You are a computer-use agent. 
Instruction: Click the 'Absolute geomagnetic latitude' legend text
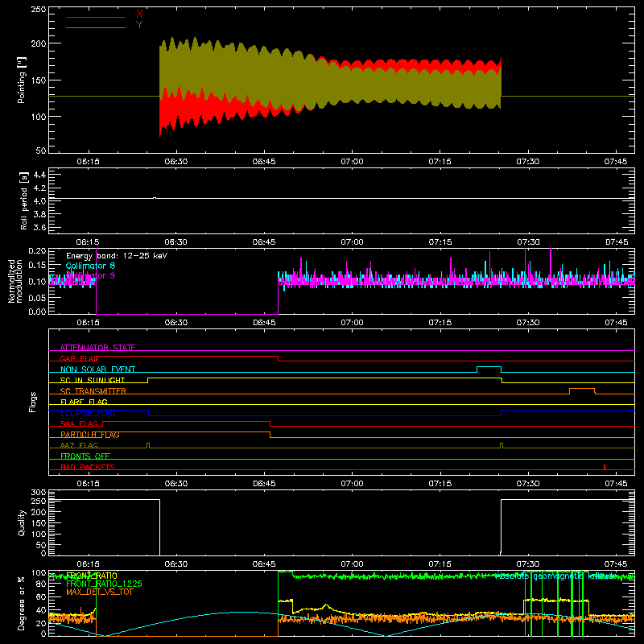point(556,576)
